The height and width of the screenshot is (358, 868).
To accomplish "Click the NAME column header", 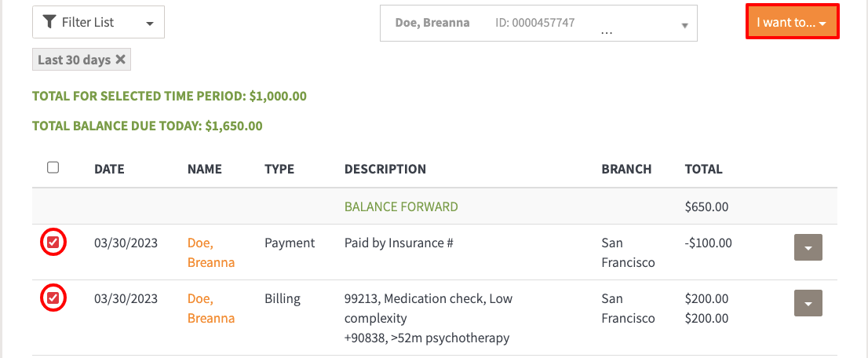I will click(x=204, y=169).
